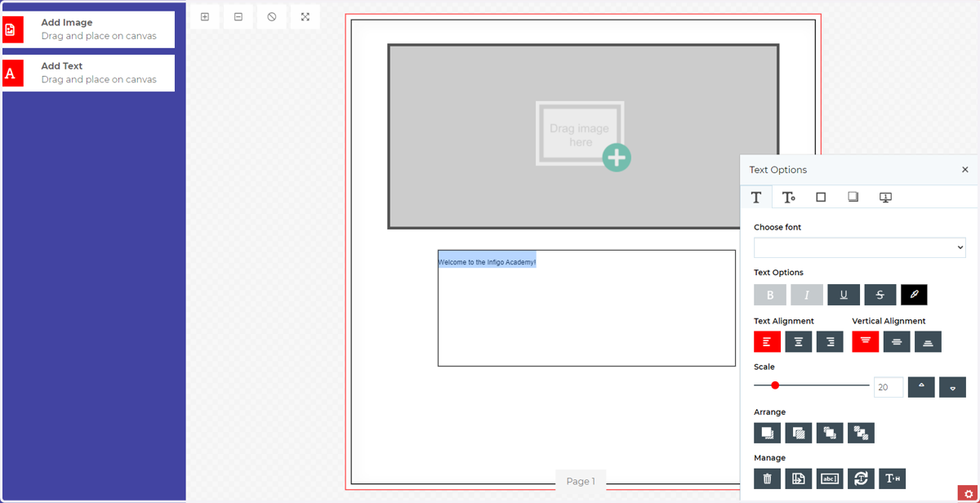Click the third Arrange stacked-squares icon
The image size is (980, 503).
(x=830, y=433)
